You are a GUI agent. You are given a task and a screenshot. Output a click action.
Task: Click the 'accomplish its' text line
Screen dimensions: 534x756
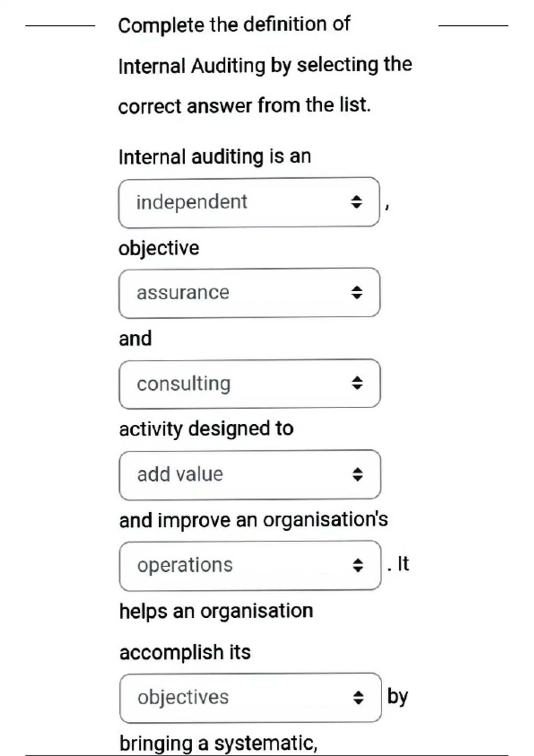click(185, 652)
